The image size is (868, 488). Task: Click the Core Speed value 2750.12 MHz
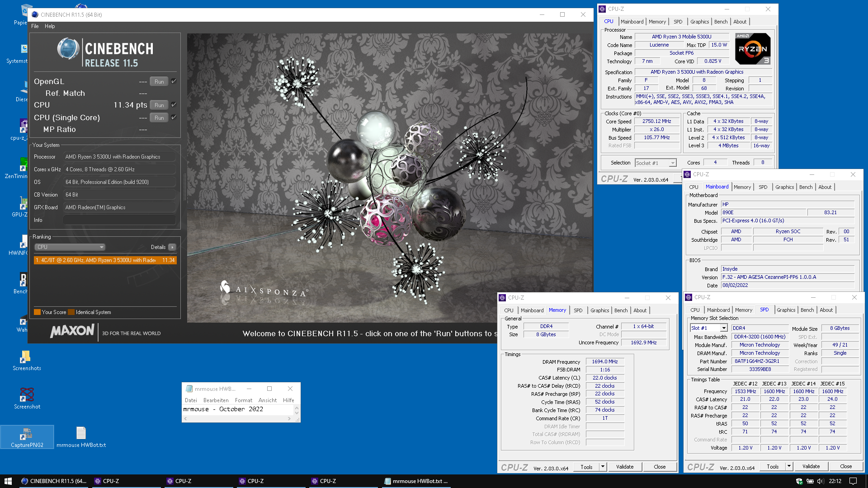tap(656, 121)
